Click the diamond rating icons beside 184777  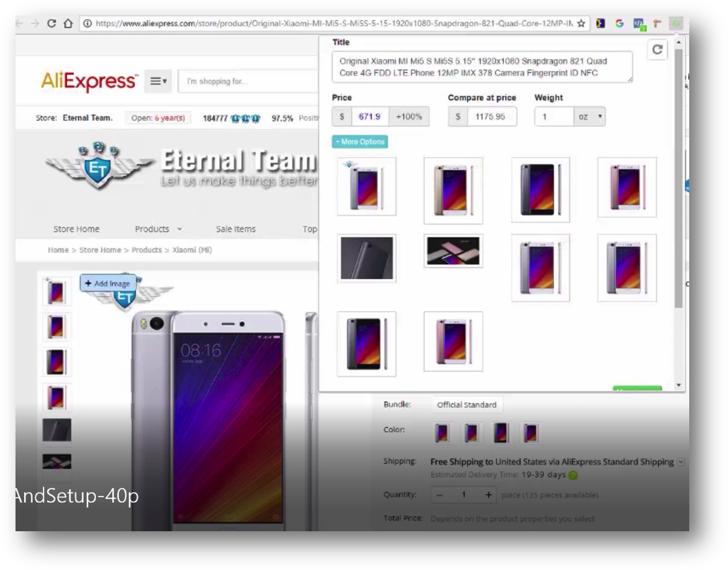(x=245, y=118)
